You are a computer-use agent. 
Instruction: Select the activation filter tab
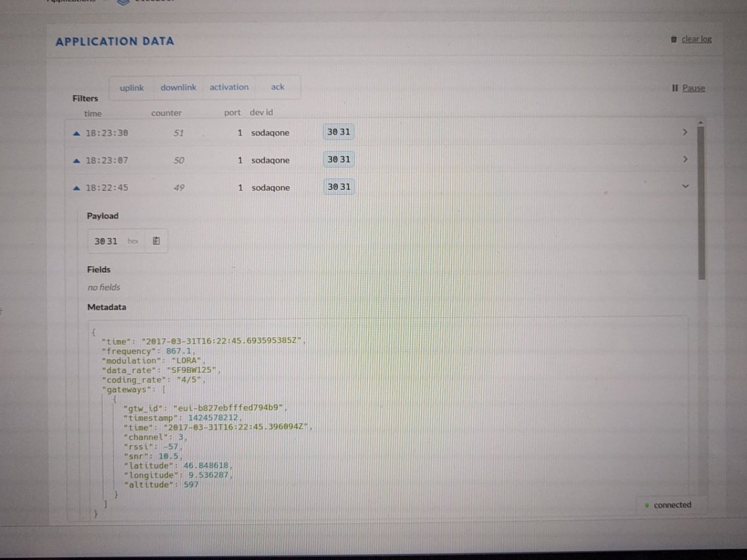[229, 87]
